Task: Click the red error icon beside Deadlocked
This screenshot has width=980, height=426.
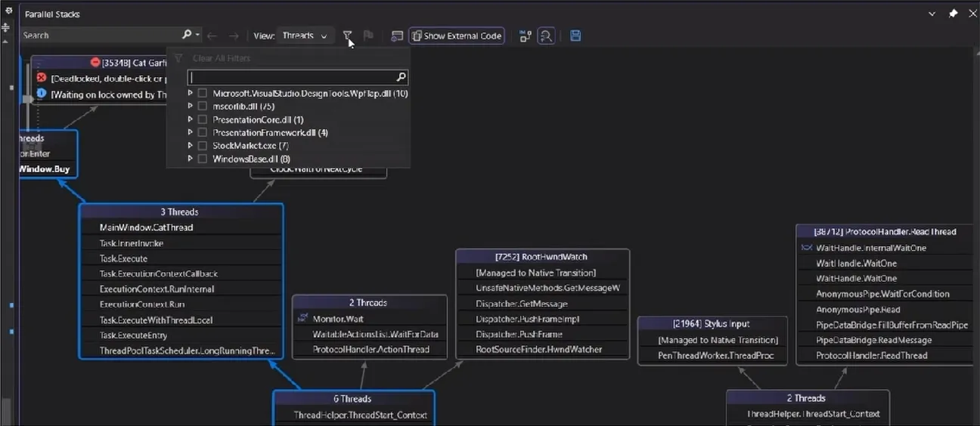Action: click(42, 78)
